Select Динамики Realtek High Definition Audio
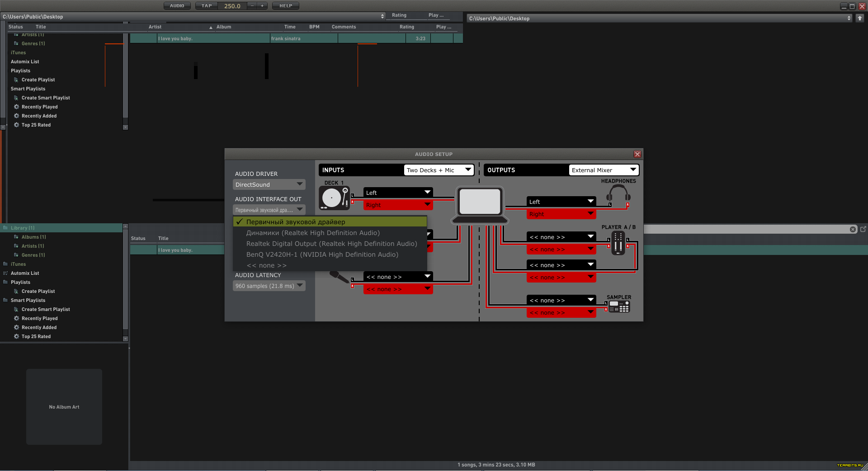This screenshot has width=868, height=471. (x=313, y=233)
